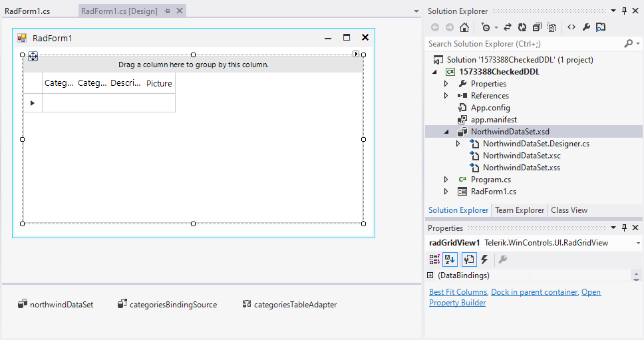Click Sync with Active Document icon
This screenshot has width=644, height=340.
(508, 27)
